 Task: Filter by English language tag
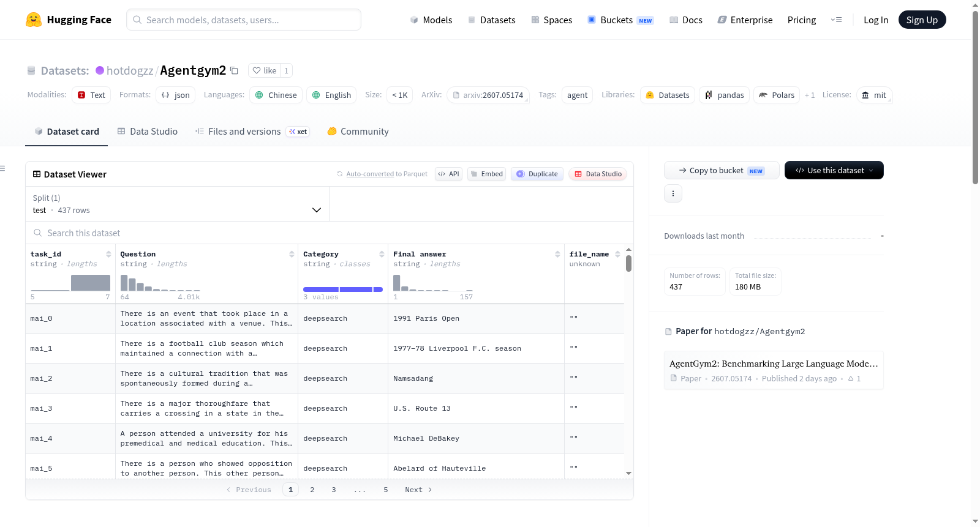click(331, 95)
